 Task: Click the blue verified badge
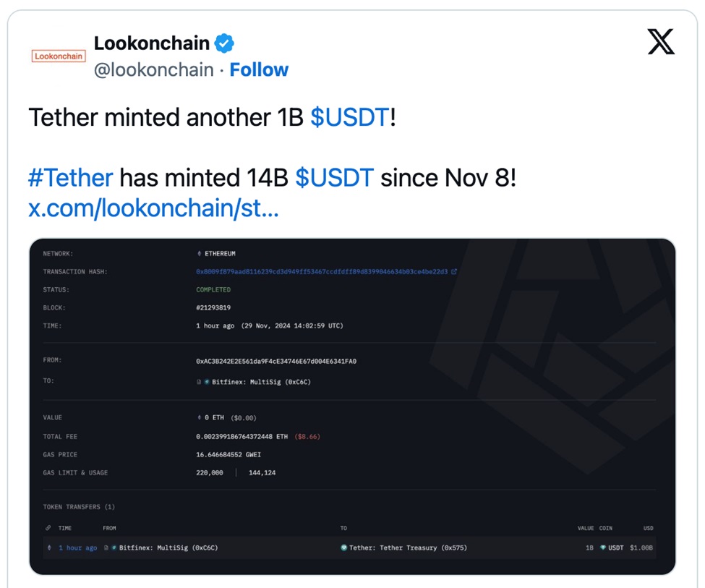pos(225,43)
